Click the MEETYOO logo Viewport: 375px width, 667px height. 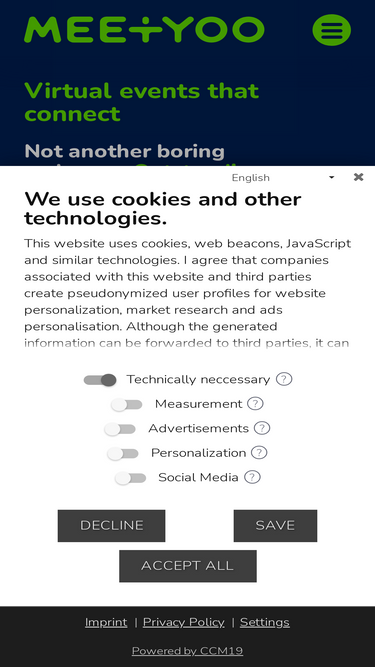pos(144,30)
